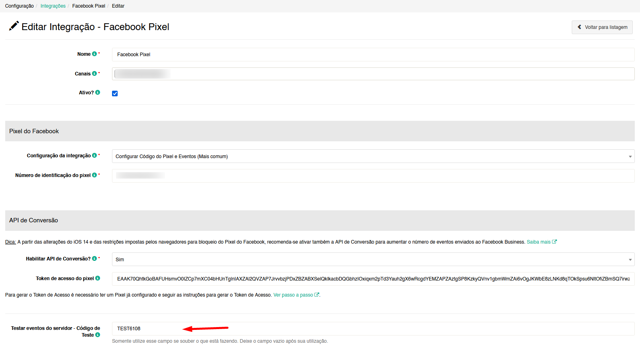Click info icon for Número de identificação do pixel
The width and height of the screenshot is (640, 364).
click(94, 175)
